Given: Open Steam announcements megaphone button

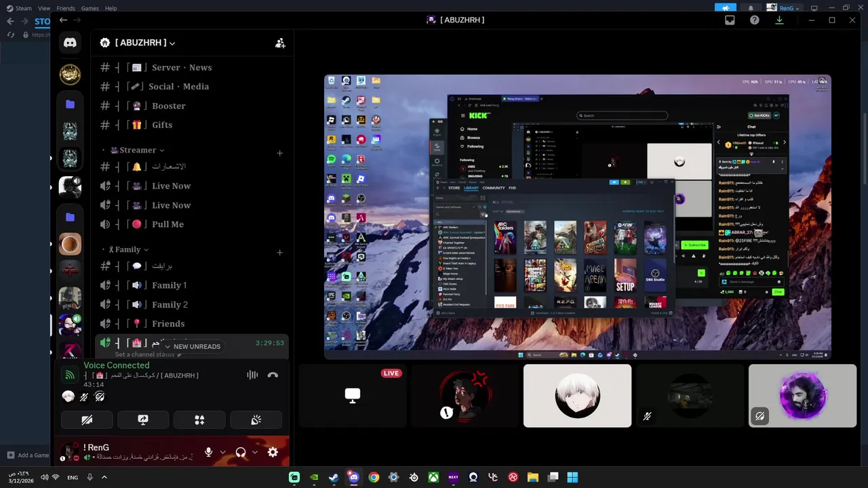Looking at the screenshot, I should click(x=725, y=8).
